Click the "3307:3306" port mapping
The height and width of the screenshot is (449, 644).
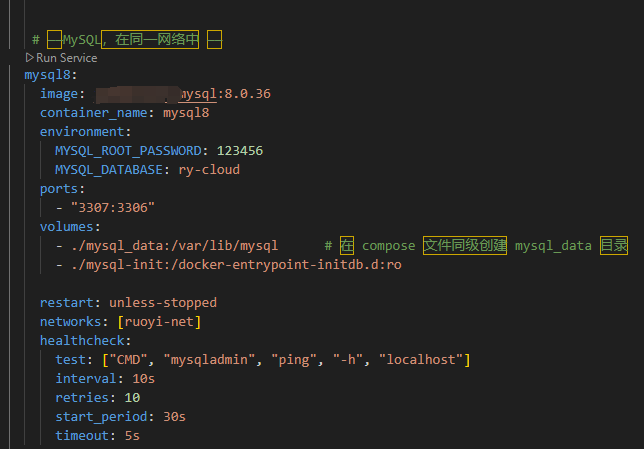pyautogui.click(x=113, y=207)
